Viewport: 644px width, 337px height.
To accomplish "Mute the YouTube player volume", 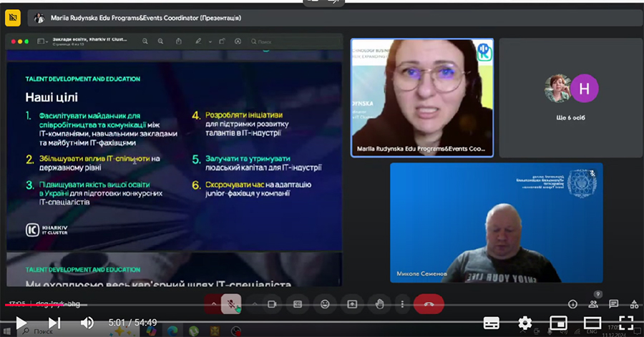I will coord(87,323).
